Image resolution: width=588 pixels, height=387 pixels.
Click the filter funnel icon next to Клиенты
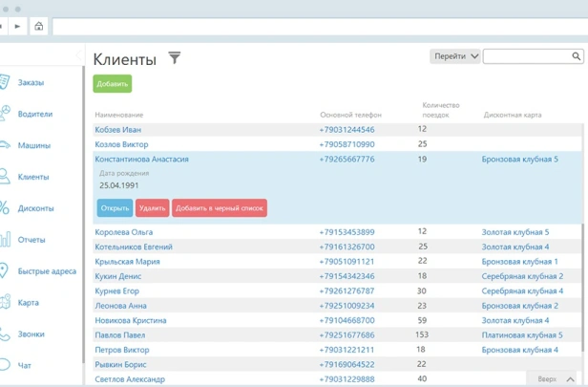coord(175,58)
